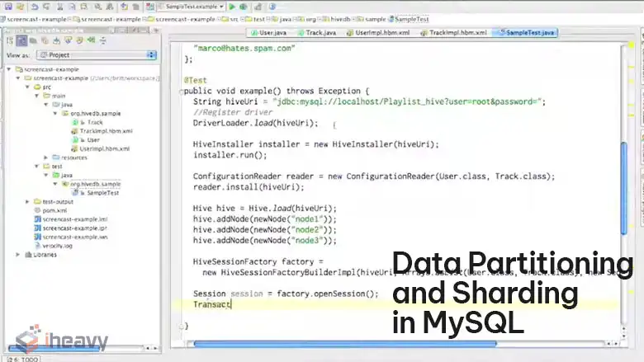Toggle Autoscroll from Source in Project panel
This screenshot has width=644, height=362.
click(79, 40)
